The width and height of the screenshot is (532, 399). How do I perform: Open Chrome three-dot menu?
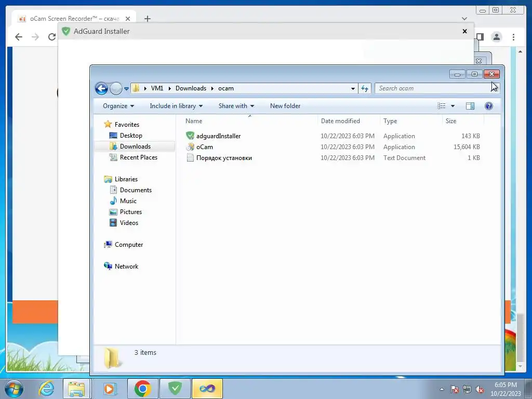coord(513,37)
